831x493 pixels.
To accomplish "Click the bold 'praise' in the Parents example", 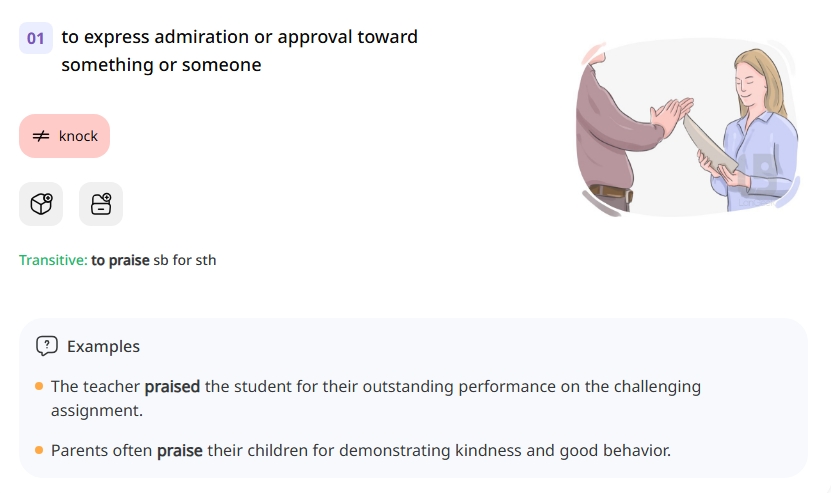I will click(x=180, y=450).
